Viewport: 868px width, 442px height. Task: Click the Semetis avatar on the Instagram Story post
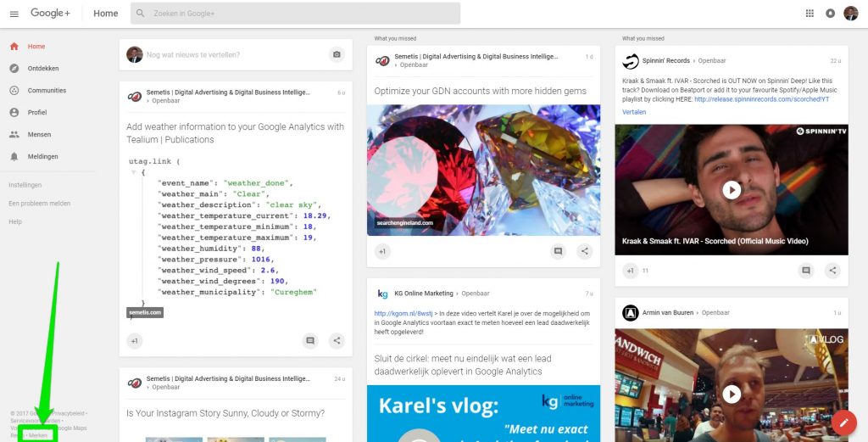point(135,383)
